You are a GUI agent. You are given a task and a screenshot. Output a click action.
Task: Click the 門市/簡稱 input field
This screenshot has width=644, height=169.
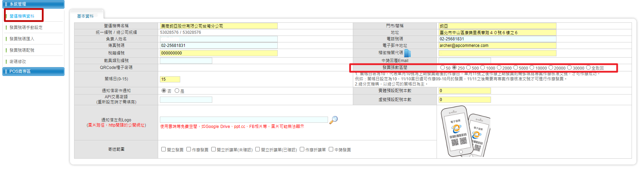(497, 26)
